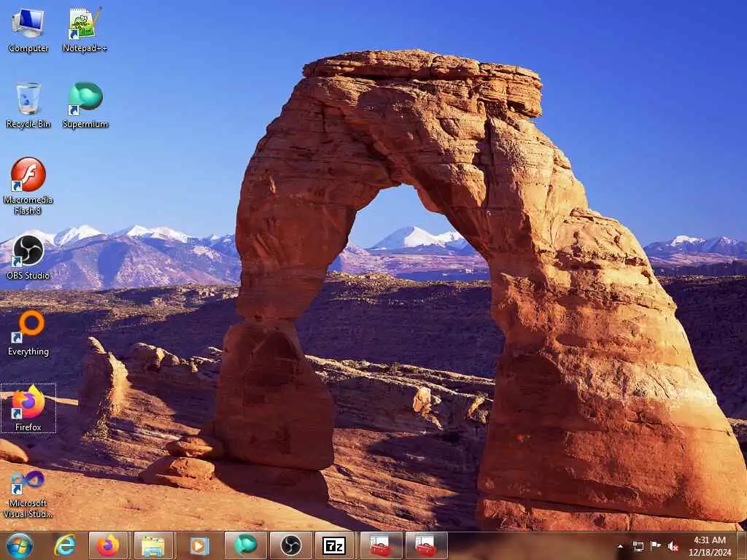Select the OBS Studio desktop shortcut
The image size is (747, 560).
(28, 257)
